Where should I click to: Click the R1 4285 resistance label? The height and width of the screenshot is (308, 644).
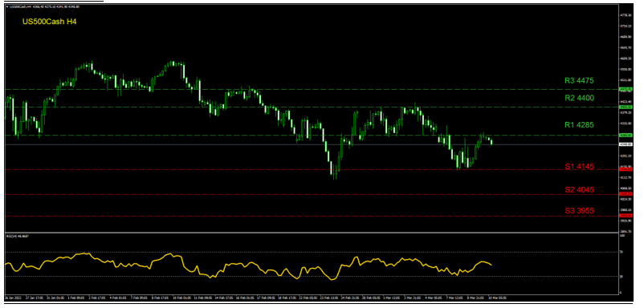(x=579, y=124)
